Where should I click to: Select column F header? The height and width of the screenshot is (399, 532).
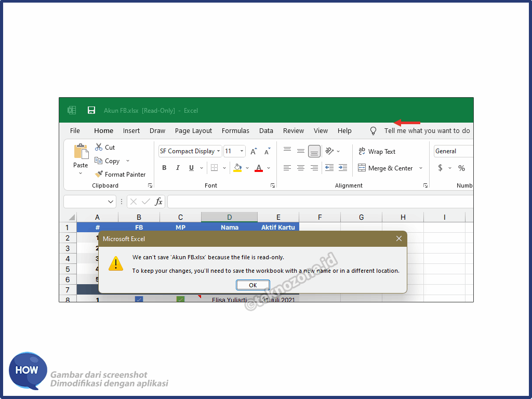point(320,217)
